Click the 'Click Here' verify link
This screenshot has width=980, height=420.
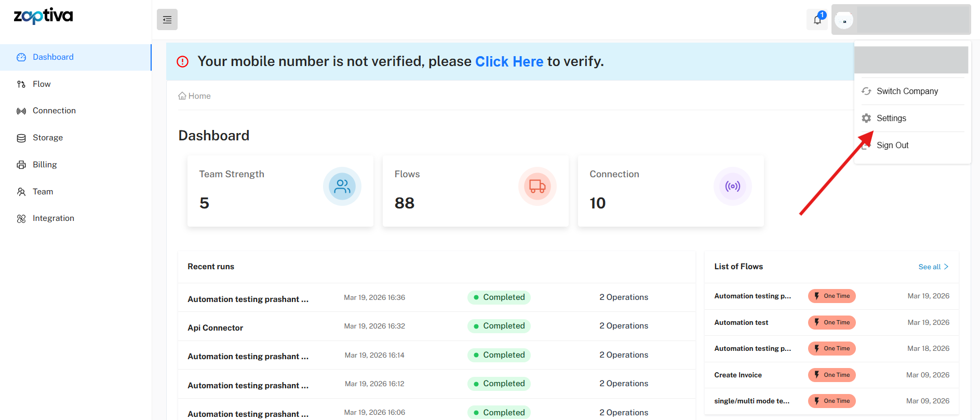[509, 61]
